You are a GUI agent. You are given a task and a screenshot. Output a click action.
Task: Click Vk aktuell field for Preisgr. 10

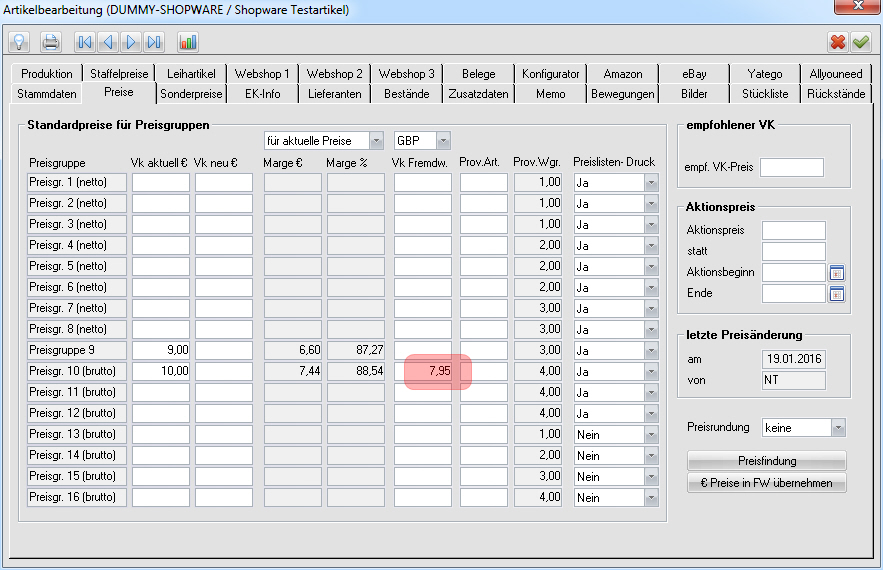(161, 371)
